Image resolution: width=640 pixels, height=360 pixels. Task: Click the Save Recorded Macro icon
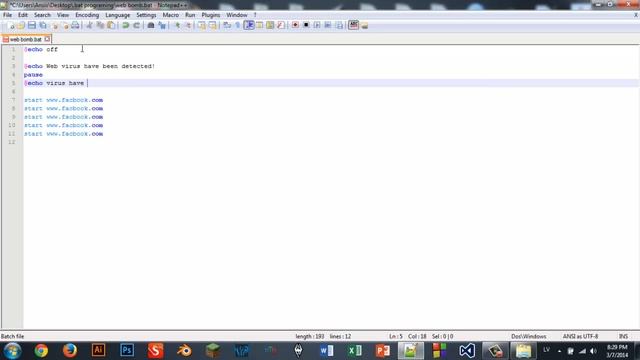coord(339,25)
